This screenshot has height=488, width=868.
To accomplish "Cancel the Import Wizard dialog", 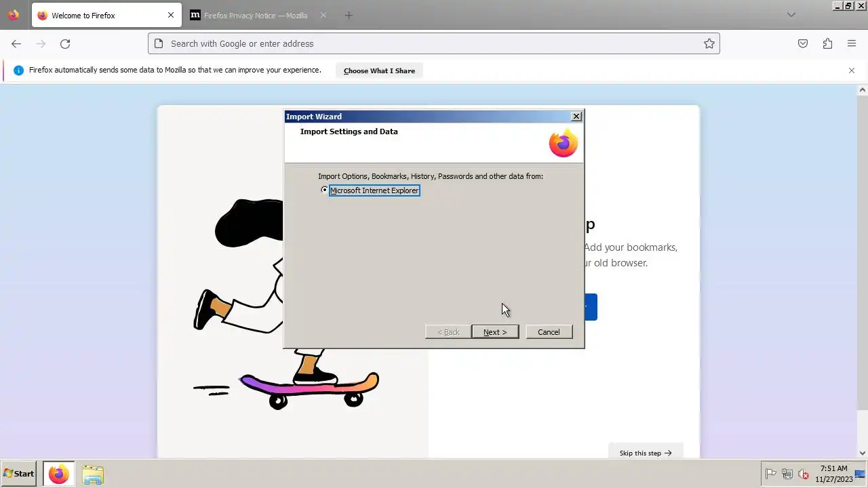I will tap(549, 332).
